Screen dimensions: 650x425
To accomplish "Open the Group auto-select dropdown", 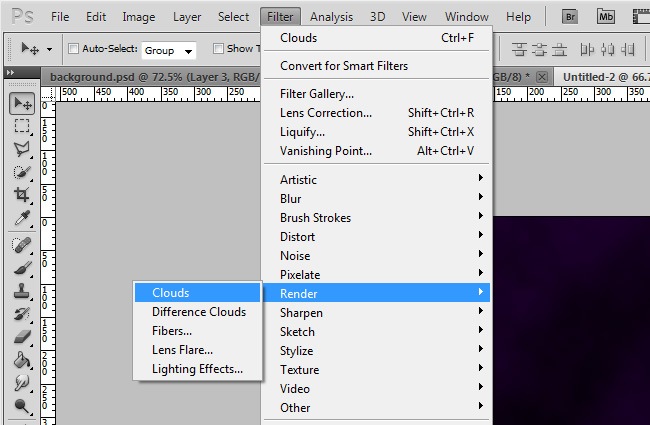I will click(x=168, y=51).
